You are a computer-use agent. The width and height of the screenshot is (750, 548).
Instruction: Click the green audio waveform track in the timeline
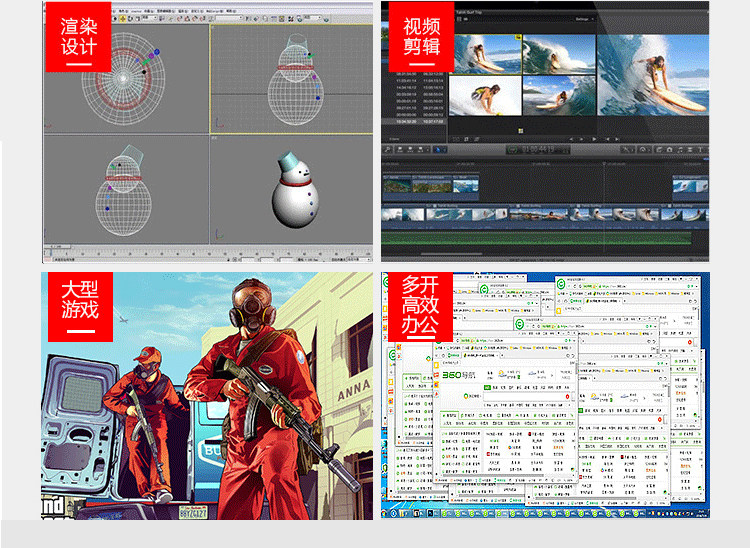(x=536, y=238)
